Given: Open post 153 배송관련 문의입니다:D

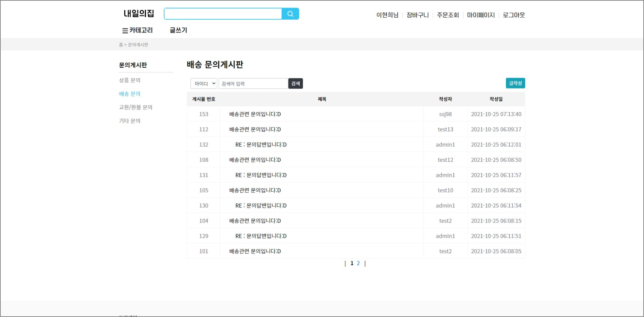Looking at the screenshot, I should point(255,114).
